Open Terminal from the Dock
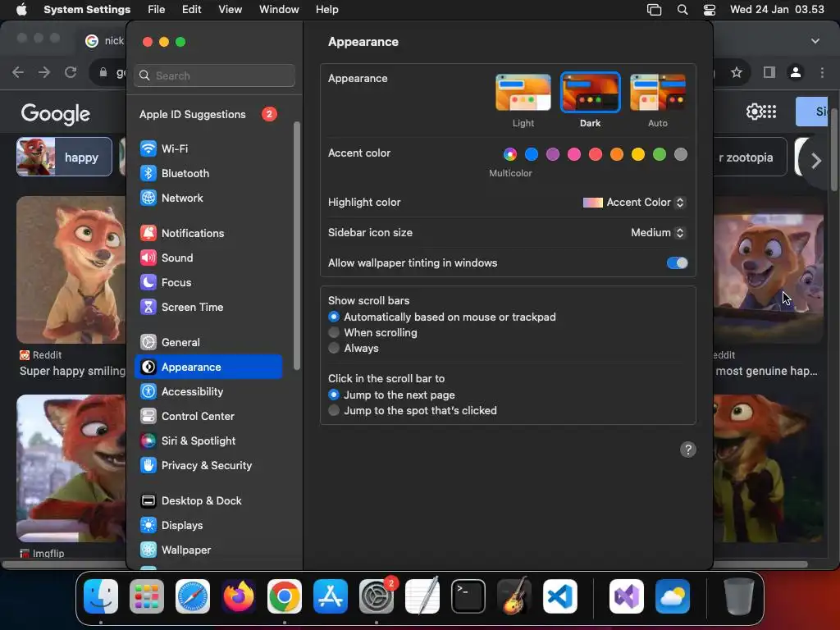This screenshot has height=630, width=840. tap(468, 596)
